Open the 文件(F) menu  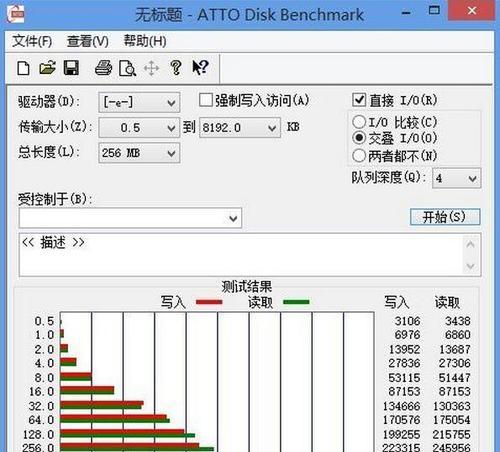coord(32,41)
